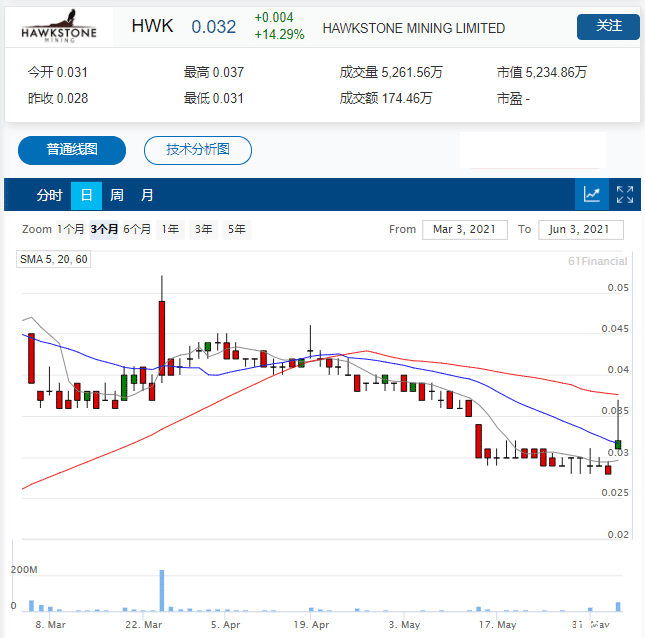
Task: Click the Hawkstone Mining logo
Action: 59,26
